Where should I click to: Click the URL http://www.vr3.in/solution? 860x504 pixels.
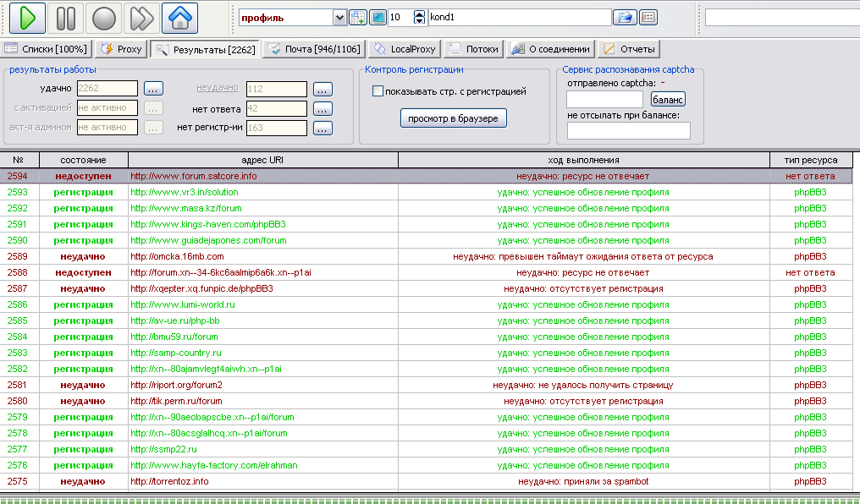pos(185,192)
